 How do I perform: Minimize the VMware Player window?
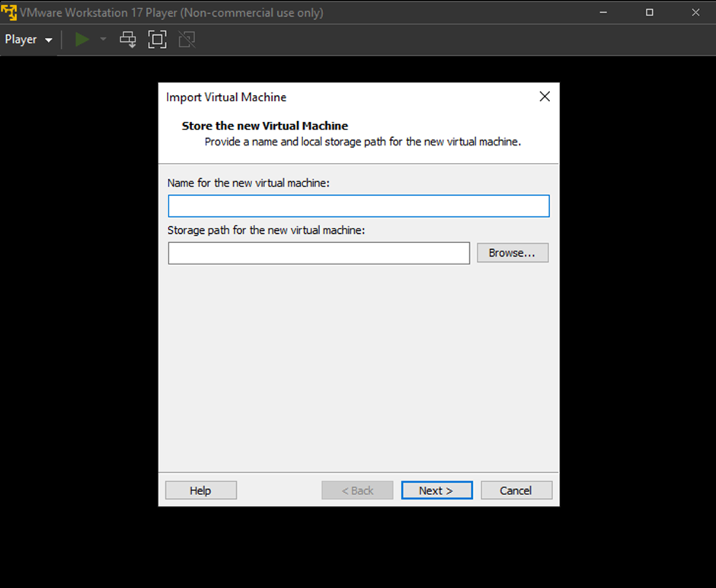click(603, 12)
